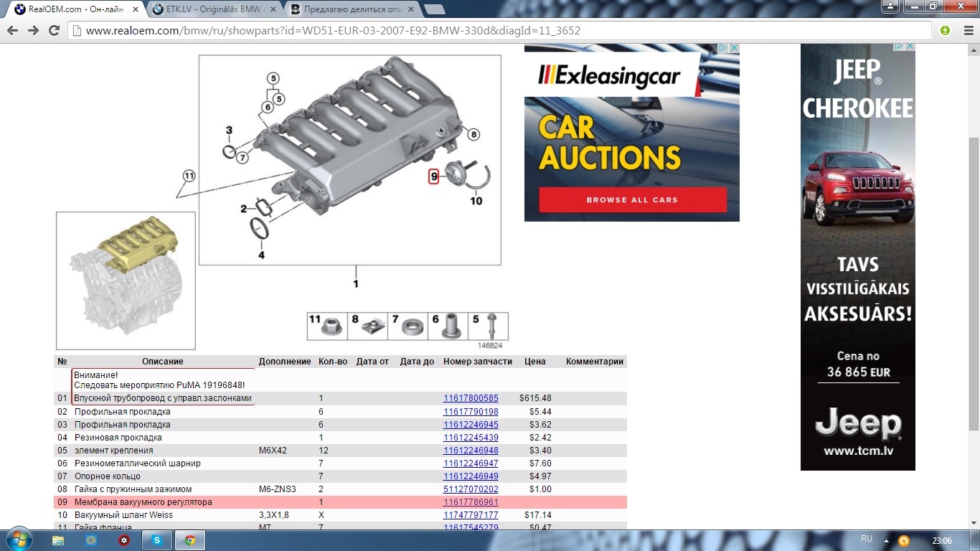
Task: Click the browser forward arrow
Action: tap(34, 31)
